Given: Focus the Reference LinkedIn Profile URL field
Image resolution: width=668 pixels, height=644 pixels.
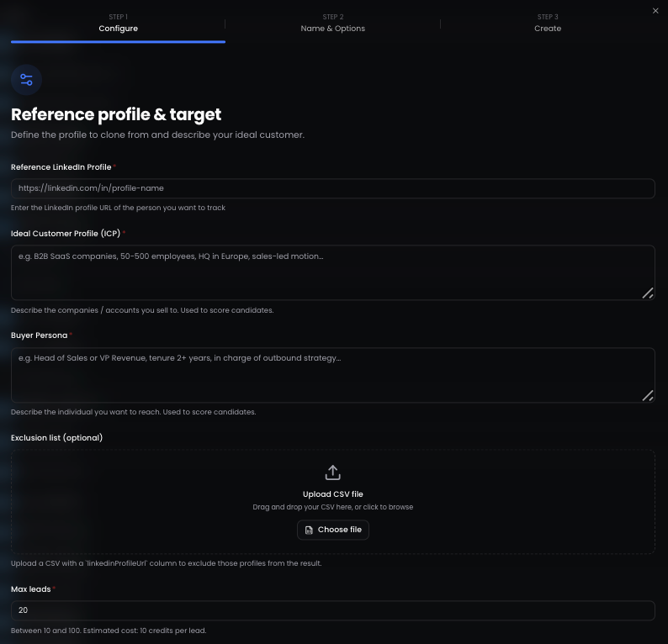Looking at the screenshot, I should coord(332,188).
